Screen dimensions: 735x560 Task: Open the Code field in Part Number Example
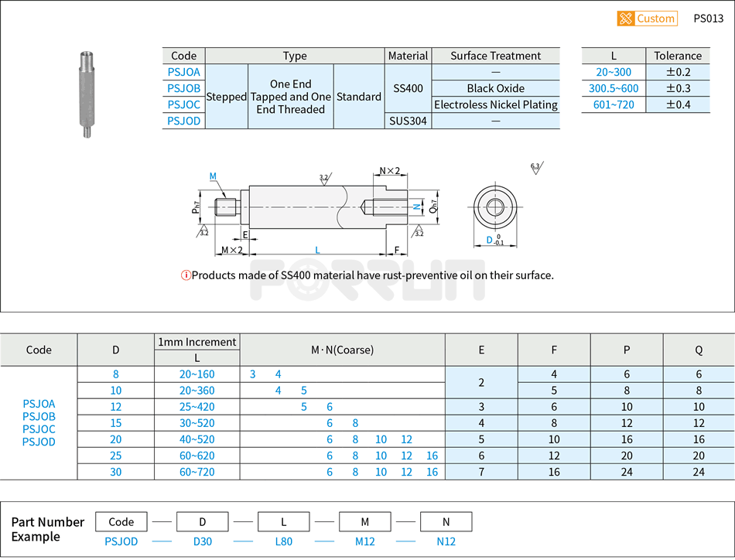point(121,521)
